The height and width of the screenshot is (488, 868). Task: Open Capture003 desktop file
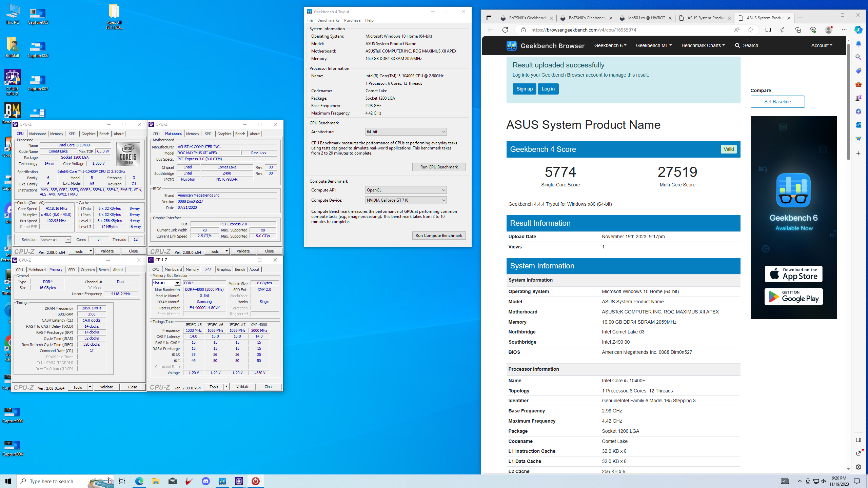13,415
